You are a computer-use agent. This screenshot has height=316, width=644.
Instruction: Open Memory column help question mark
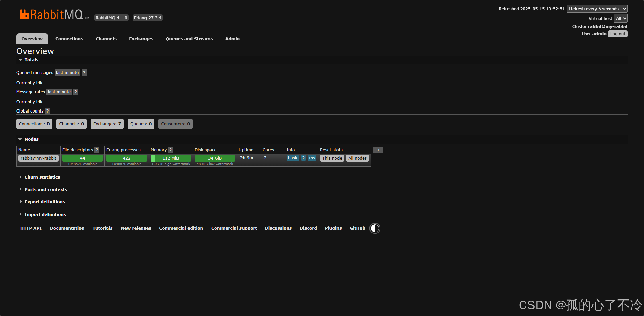point(171,150)
